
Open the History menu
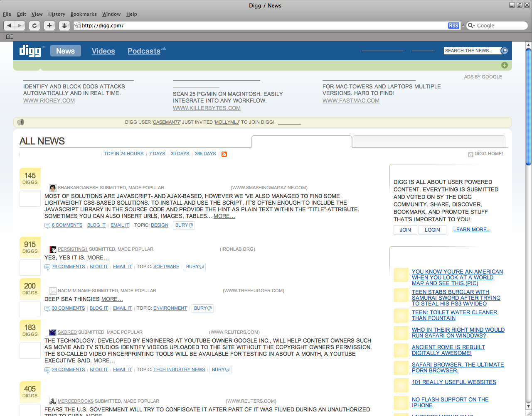[57, 14]
